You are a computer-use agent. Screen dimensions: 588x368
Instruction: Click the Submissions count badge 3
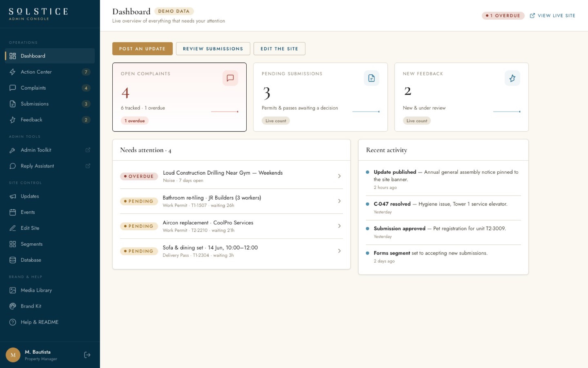pyautogui.click(x=86, y=104)
